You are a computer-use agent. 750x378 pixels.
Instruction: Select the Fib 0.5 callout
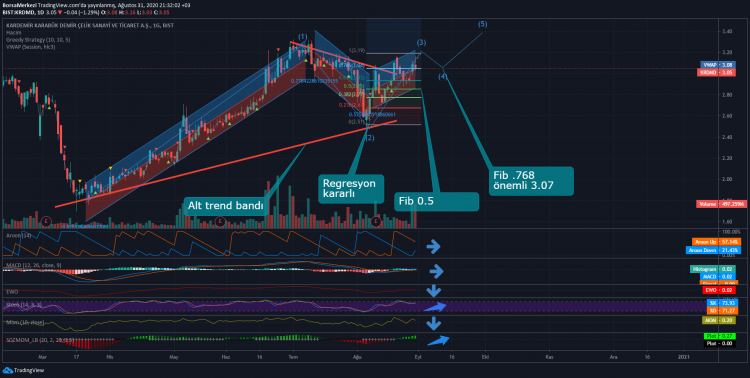(436, 201)
